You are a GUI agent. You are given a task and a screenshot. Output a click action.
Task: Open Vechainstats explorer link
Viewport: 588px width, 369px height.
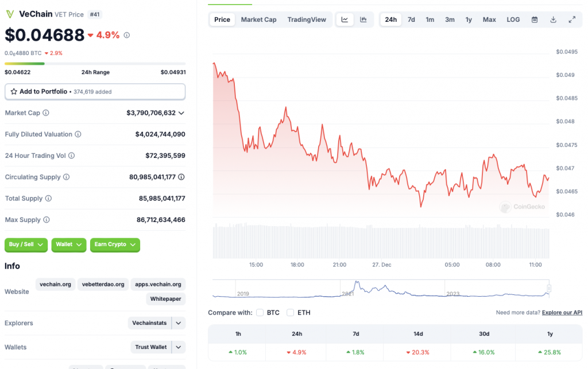[149, 323]
